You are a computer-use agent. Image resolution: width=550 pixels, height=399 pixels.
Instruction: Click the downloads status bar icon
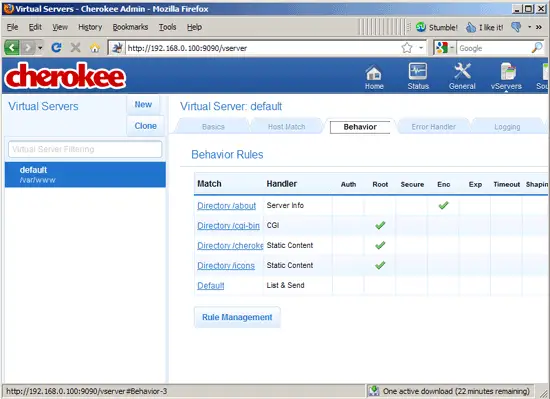click(x=374, y=391)
